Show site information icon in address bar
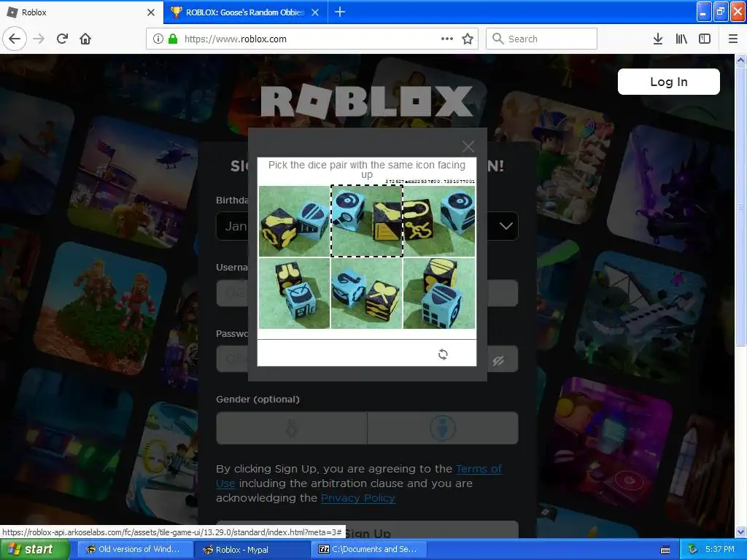Image resolution: width=747 pixels, height=560 pixels. (x=158, y=39)
